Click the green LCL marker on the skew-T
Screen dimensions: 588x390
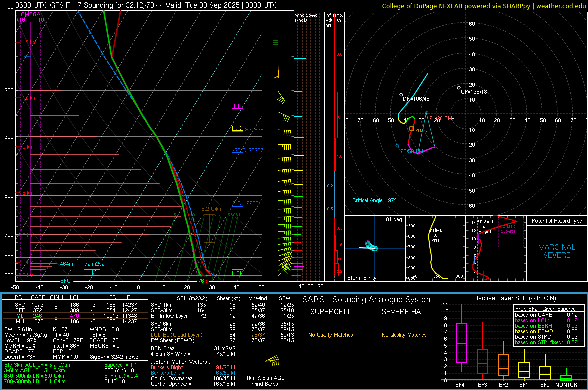(x=237, y=273)
